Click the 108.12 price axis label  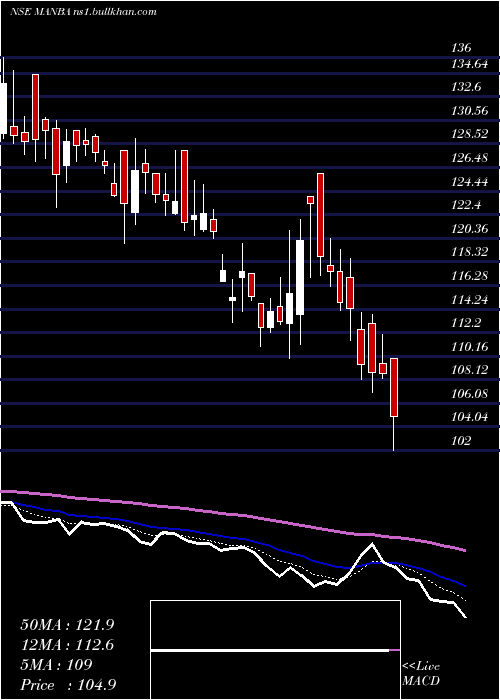point(470,370)
